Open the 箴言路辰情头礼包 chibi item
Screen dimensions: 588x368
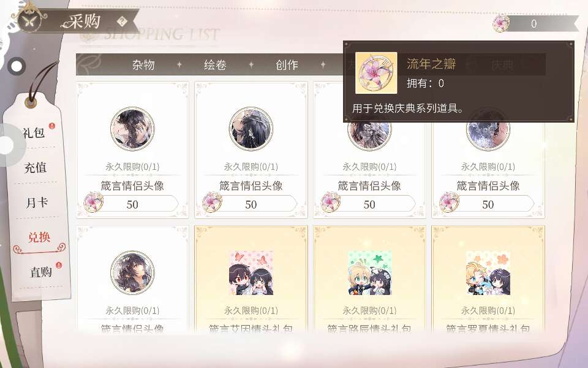[x=370, y=273]
